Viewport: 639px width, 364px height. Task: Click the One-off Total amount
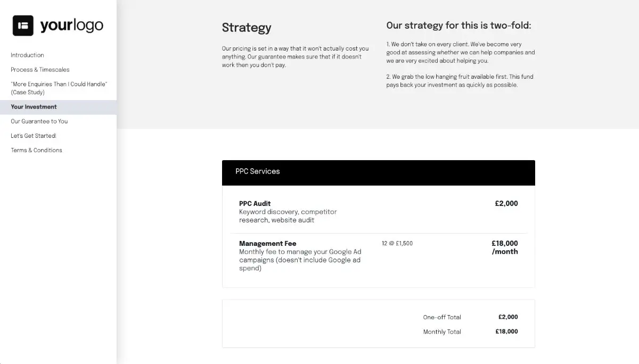click(509, 317)
